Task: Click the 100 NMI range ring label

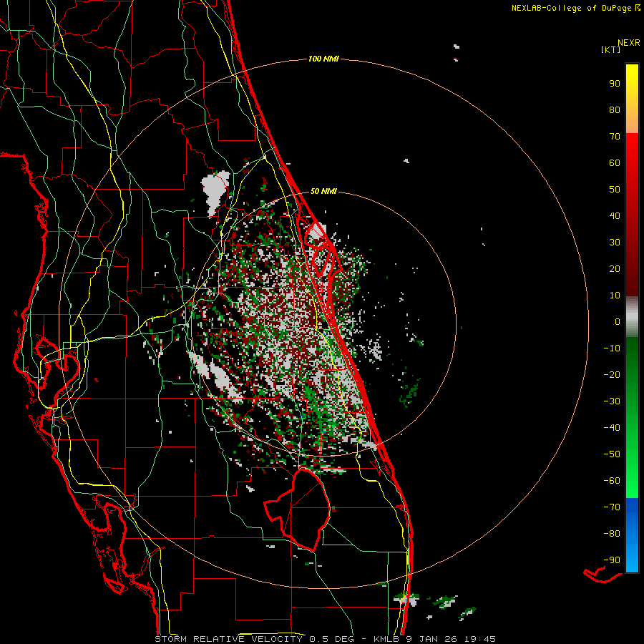Action: (323, 59)
